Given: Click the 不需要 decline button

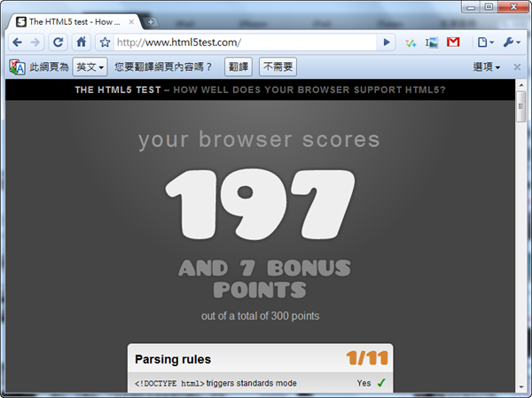Looking at the screenshot, I should tap(278, 66).
